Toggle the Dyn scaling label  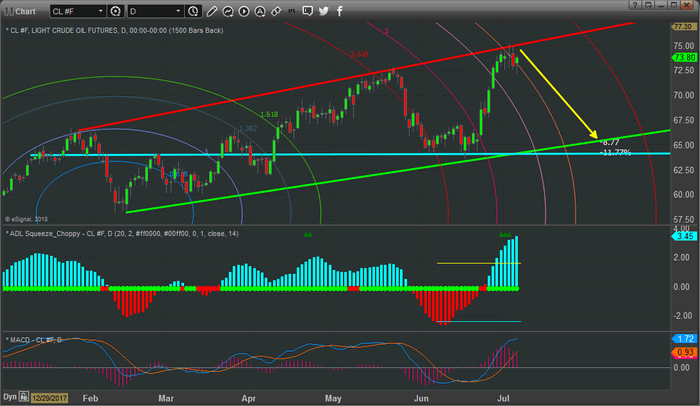click(x=9, y=398)
